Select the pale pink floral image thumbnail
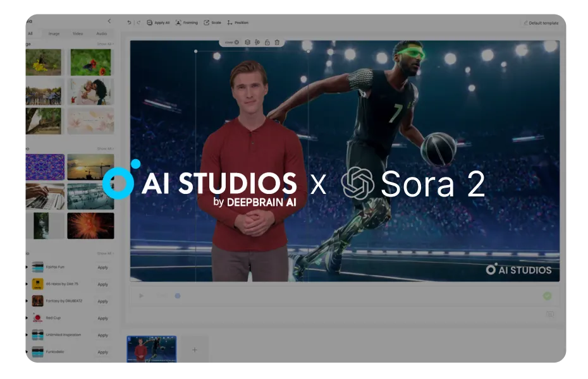The image size is (588, 379). (91, 121)
